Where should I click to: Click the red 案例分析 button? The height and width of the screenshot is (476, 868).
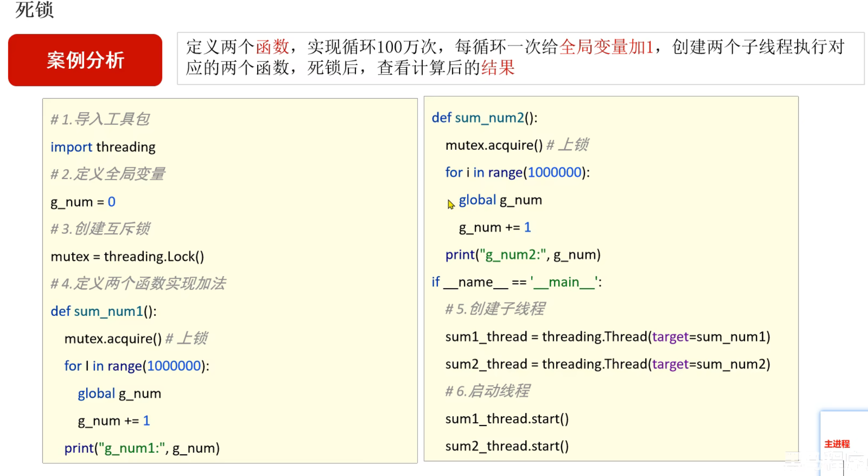[x=85, y=60]
